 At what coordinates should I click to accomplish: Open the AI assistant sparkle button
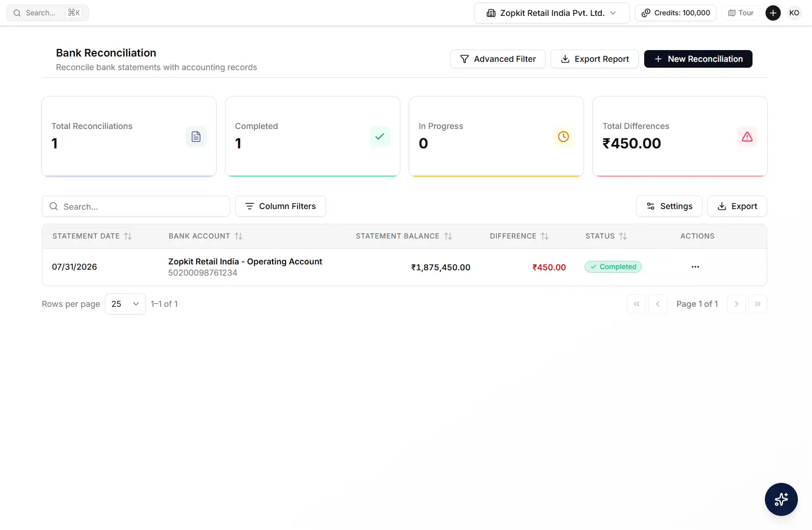pyautogui.click(x=781, y=499)
